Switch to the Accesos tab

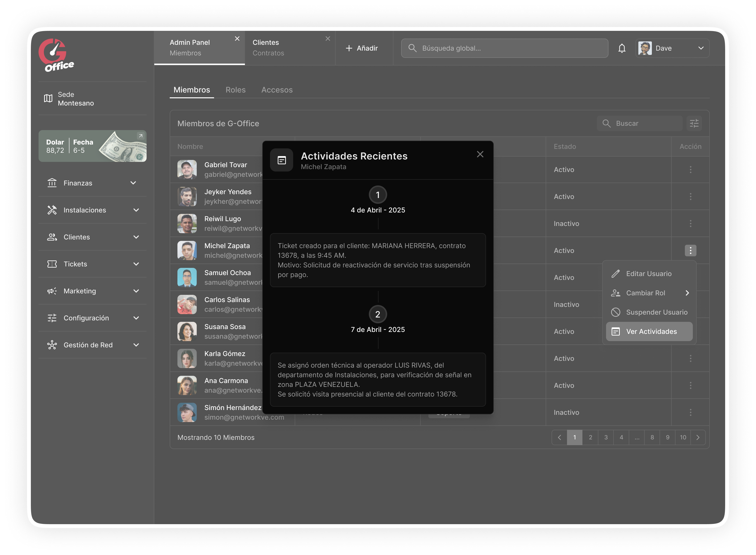[x=277, y=90]
